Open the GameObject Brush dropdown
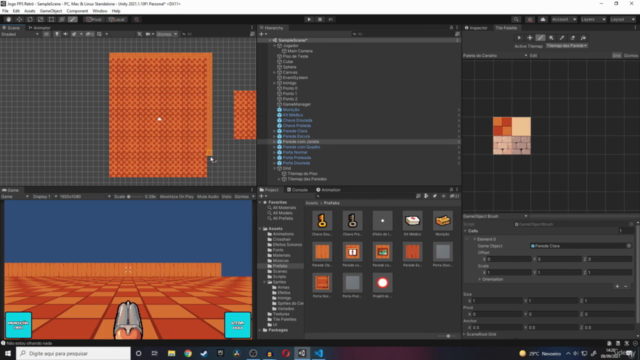 click(495, 216)
